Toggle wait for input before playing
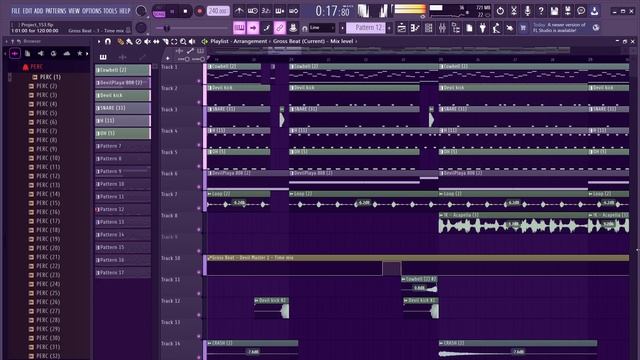Viewport: 640px width, 360px height. pyautogui.click(x=253, y=11)
